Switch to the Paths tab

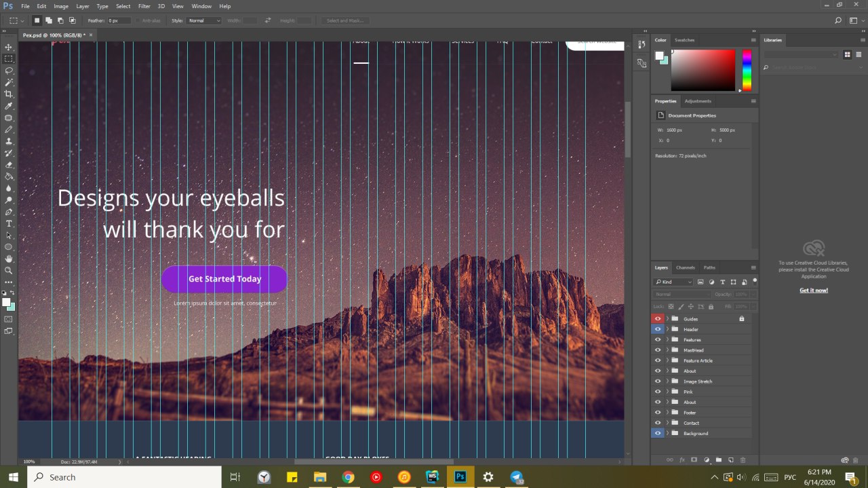click(x=709, y=267)
